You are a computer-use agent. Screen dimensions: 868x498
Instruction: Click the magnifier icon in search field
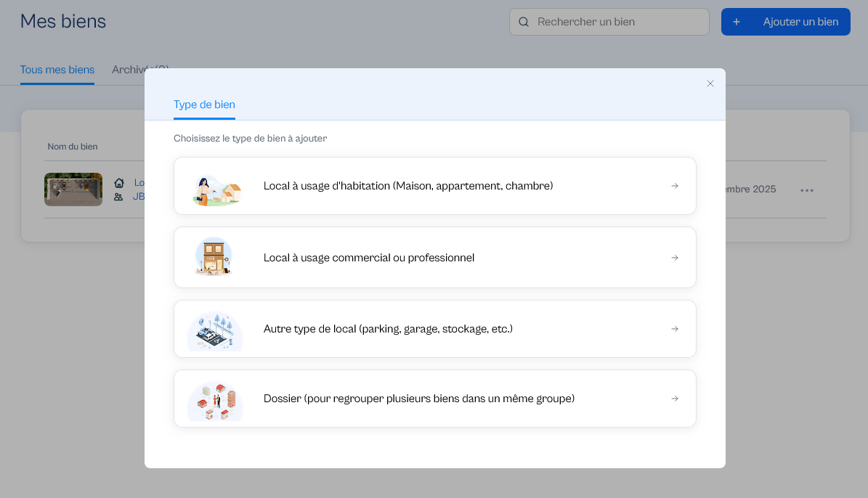[x=524, y=22]
